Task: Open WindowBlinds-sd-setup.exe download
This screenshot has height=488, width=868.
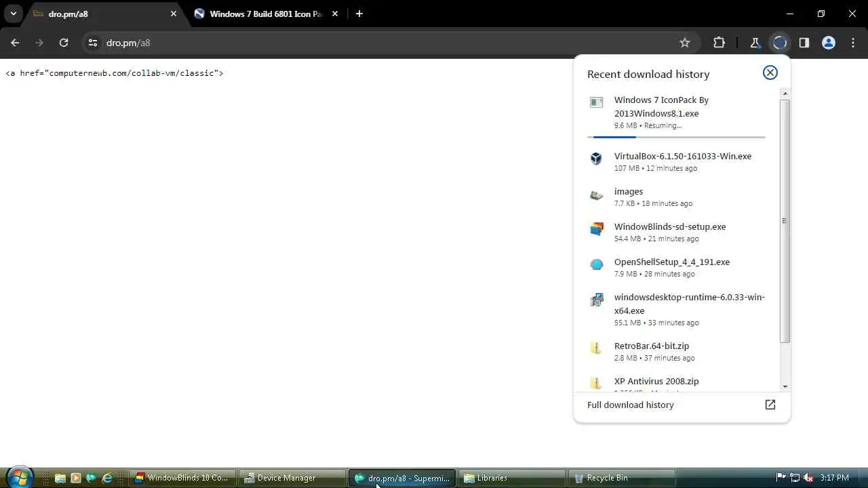Action: [677, 232]
